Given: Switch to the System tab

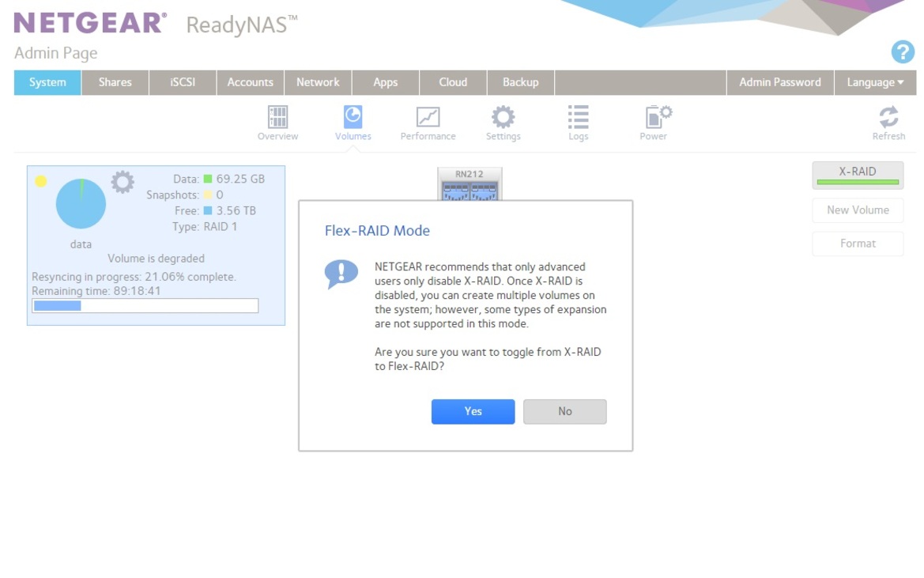Looking at the screenshot, I should (x=47, y=82).
